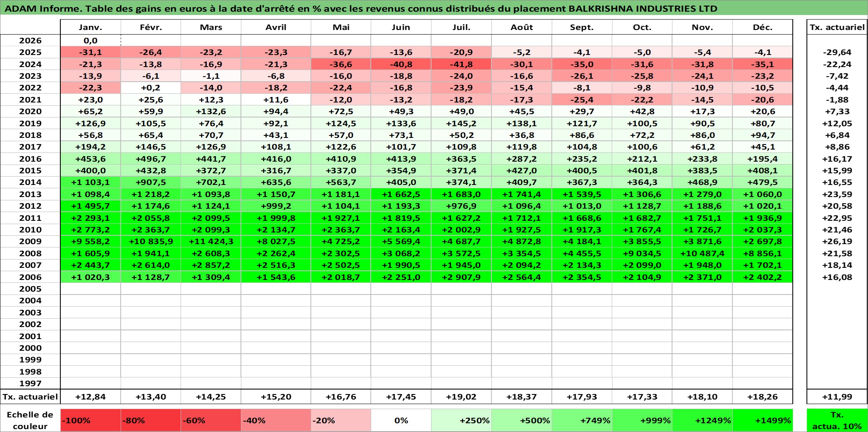Click the +94,7 cell in December 2018

[x=763, y=135]
